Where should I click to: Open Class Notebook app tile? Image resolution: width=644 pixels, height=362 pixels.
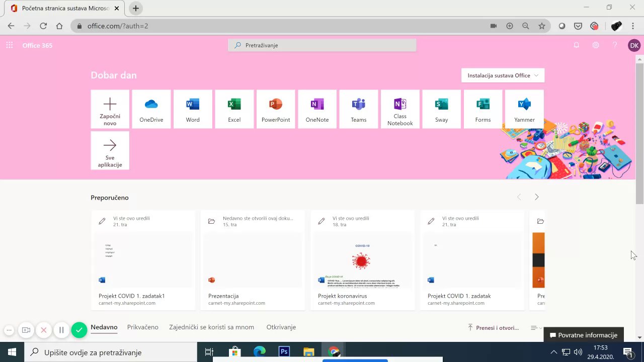click(400, 109)
